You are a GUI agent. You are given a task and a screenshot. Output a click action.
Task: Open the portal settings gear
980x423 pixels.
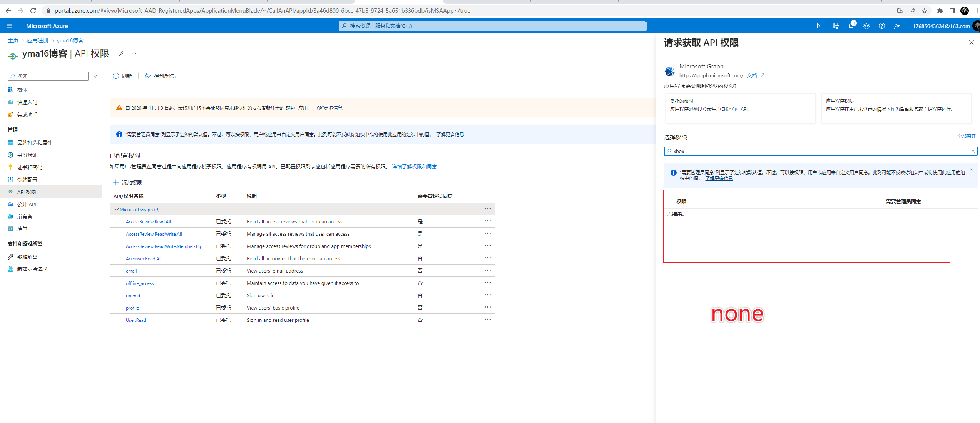click(x=866, y=26)
